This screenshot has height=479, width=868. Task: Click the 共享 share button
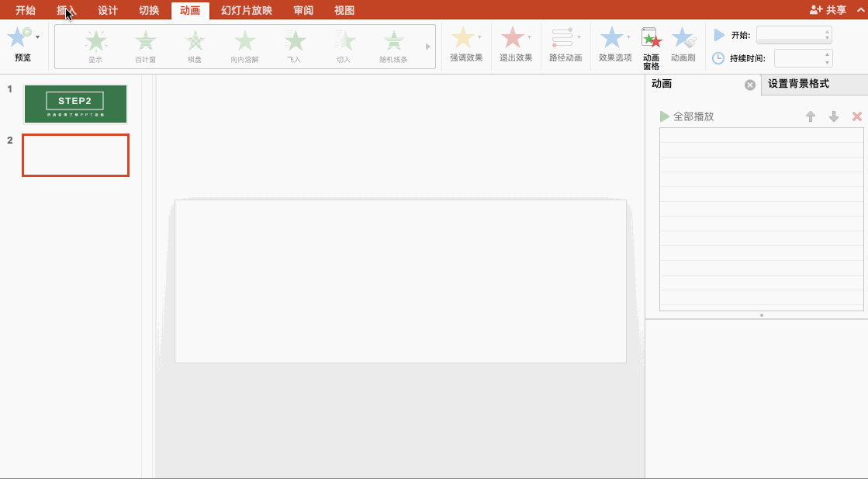[828, 10]
